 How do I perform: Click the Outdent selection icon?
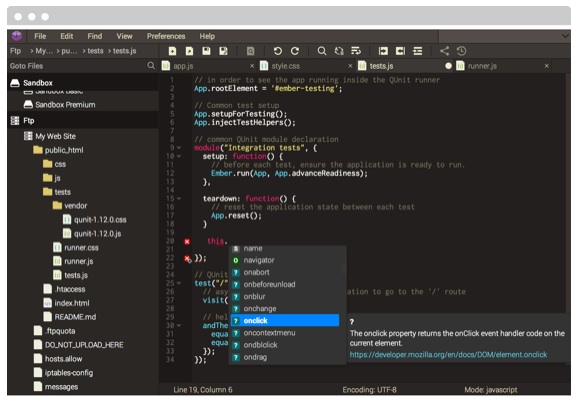(400, 51)
